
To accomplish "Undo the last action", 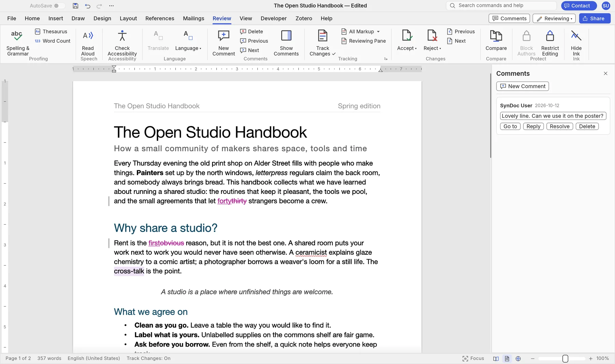I will tap(88, 6).
